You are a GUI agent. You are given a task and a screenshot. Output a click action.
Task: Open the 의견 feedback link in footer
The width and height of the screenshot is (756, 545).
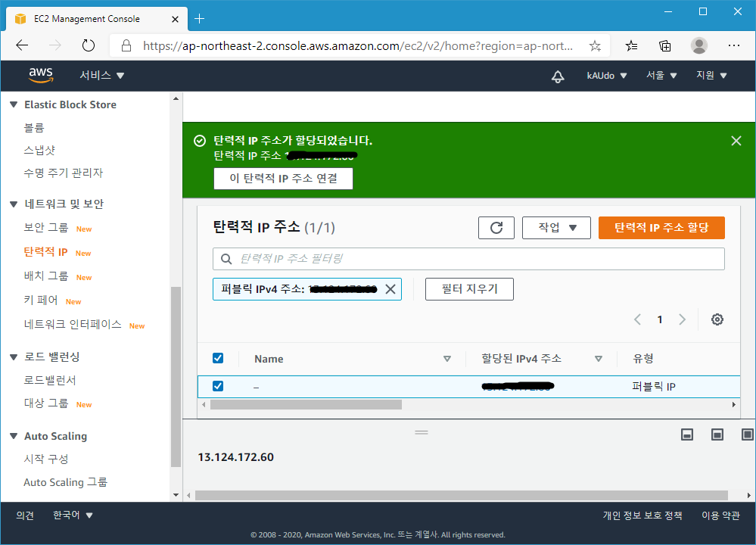pyautogui.click(x=25, y=515)
